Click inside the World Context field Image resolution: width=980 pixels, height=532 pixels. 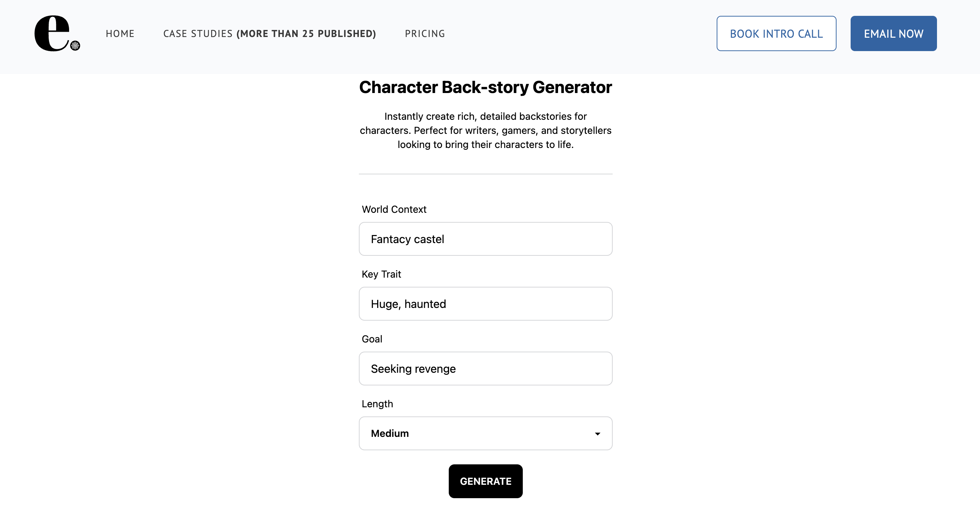click(x=485, y=239)
